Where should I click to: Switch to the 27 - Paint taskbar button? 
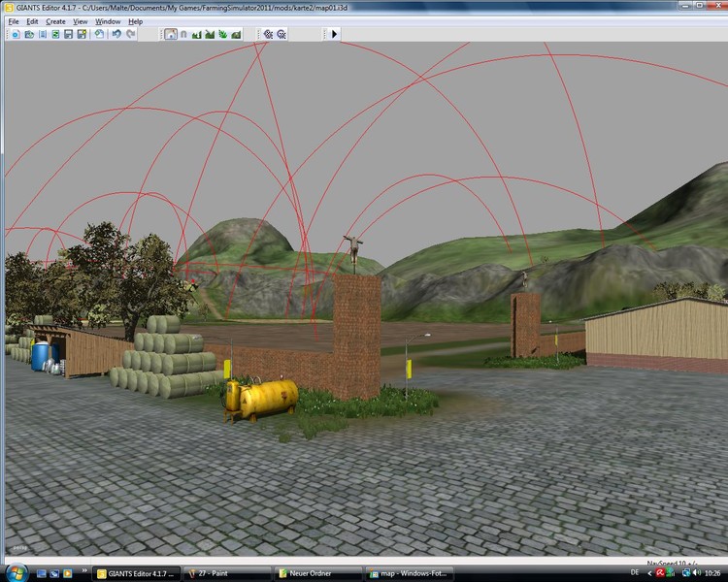tap(227, 573)
